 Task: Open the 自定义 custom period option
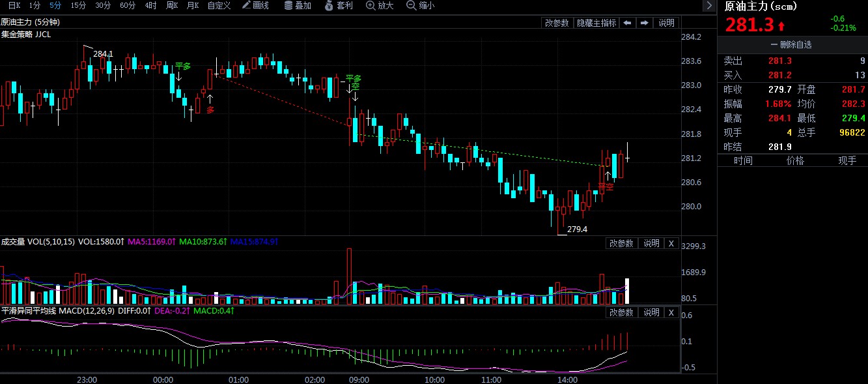(x=219, y=5)
